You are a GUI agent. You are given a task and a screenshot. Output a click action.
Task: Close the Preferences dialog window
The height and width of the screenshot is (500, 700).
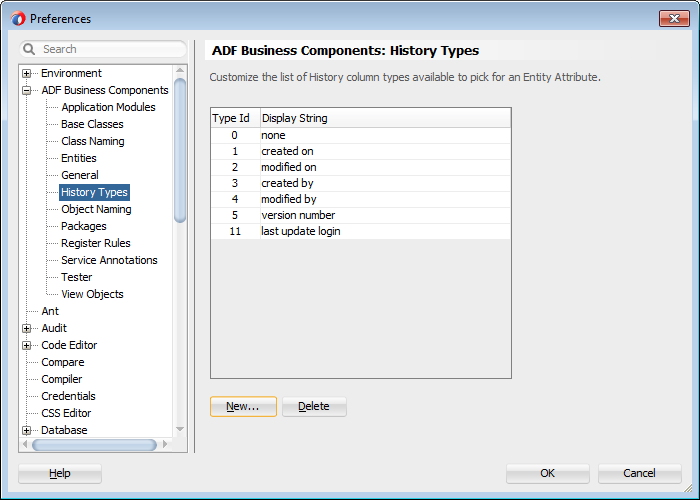pos(674,19)
